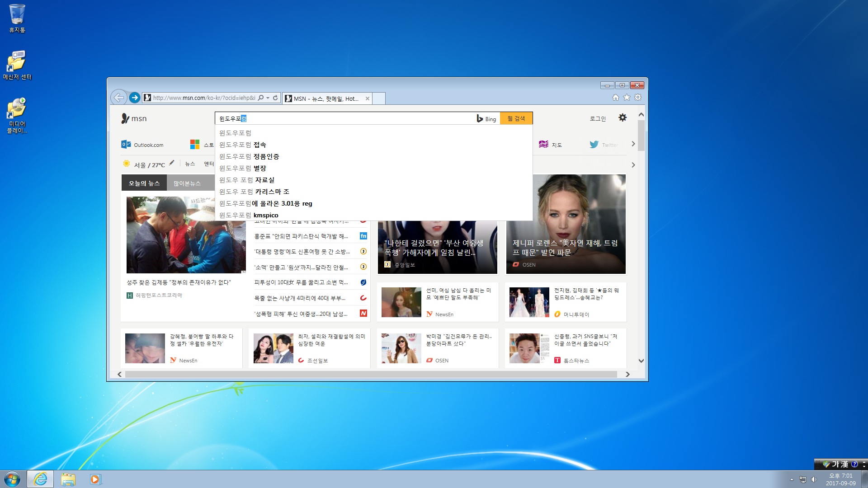Open the 지도 maps shortcut
Screen dimensions: 868x488
tap(550, 145)
